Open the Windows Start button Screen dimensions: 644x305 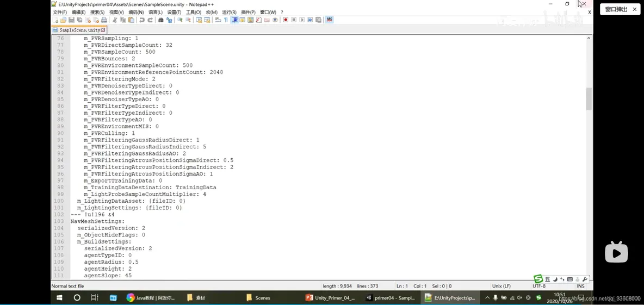pos(59,297)
